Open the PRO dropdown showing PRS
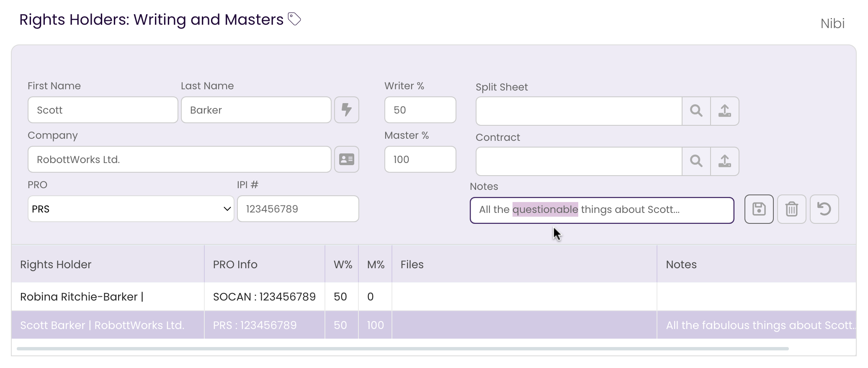This screenshot has height=368, width=868. click(x=131, y=209)
